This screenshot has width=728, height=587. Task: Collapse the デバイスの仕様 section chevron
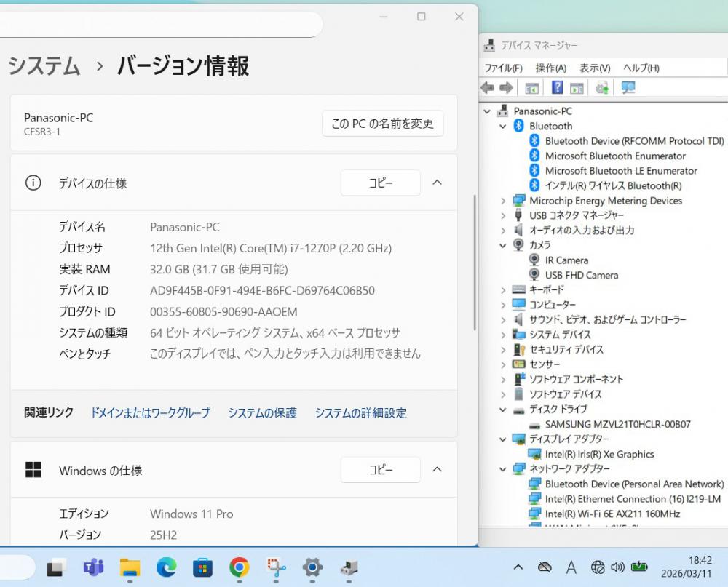coord(437,183)
